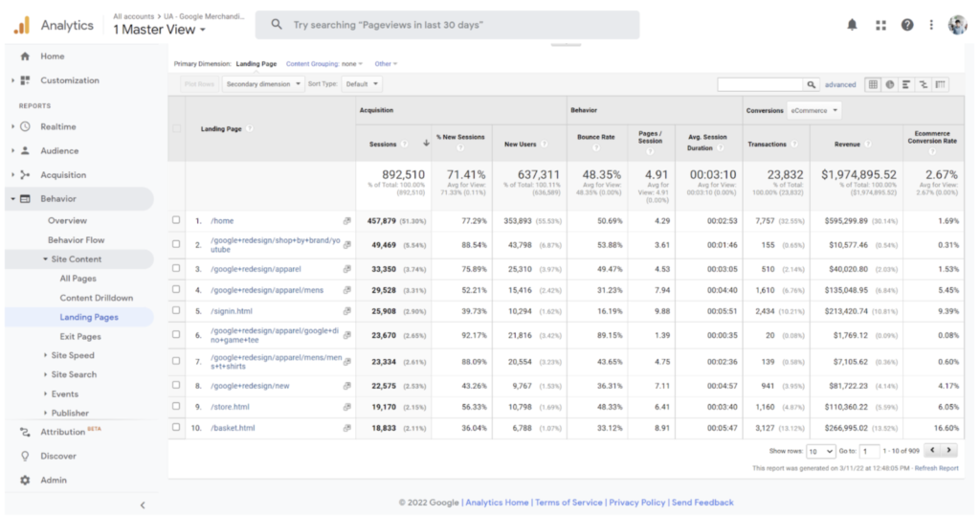Open Exit Pages report

tap(80, 336)
